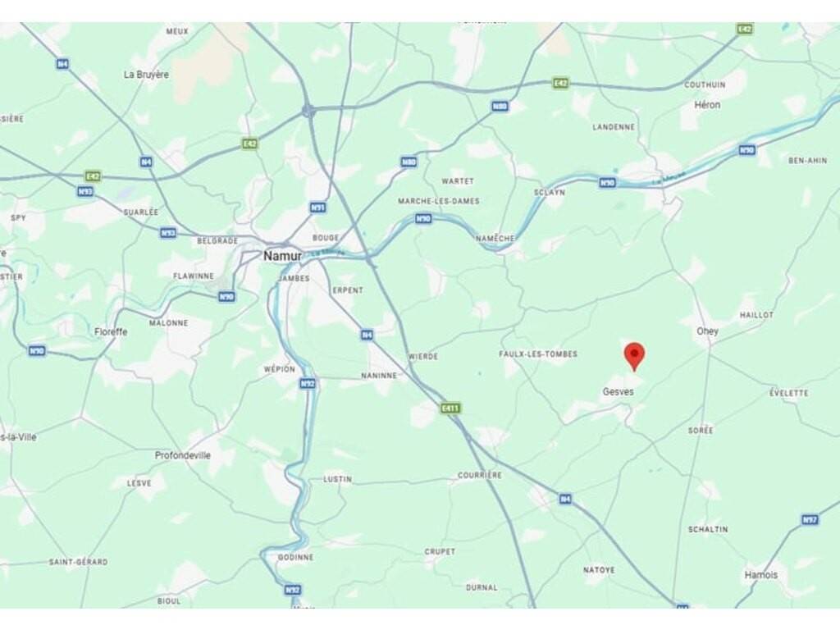Click the N97 road badge near Hamois
Viewport: 840px width, 630px height.
click(x=810, y=519)
